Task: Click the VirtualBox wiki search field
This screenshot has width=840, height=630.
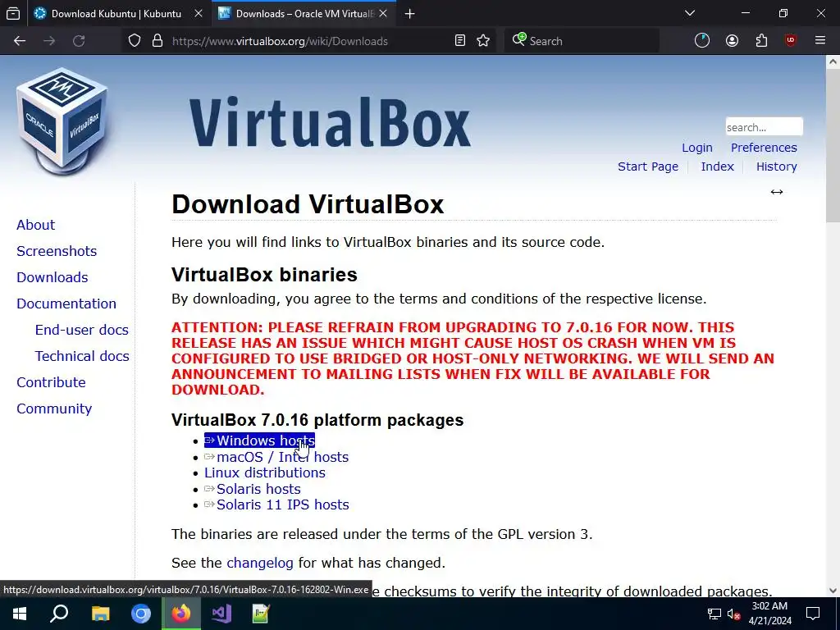Action: pyautogui.click(x=764, y=127)
